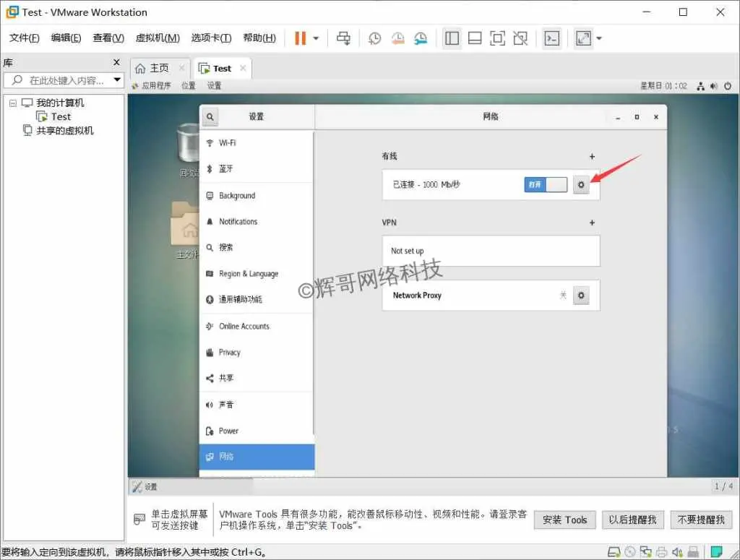740x560 pixels.
Task: Pause the virtual machine
Action: point(300,38)
